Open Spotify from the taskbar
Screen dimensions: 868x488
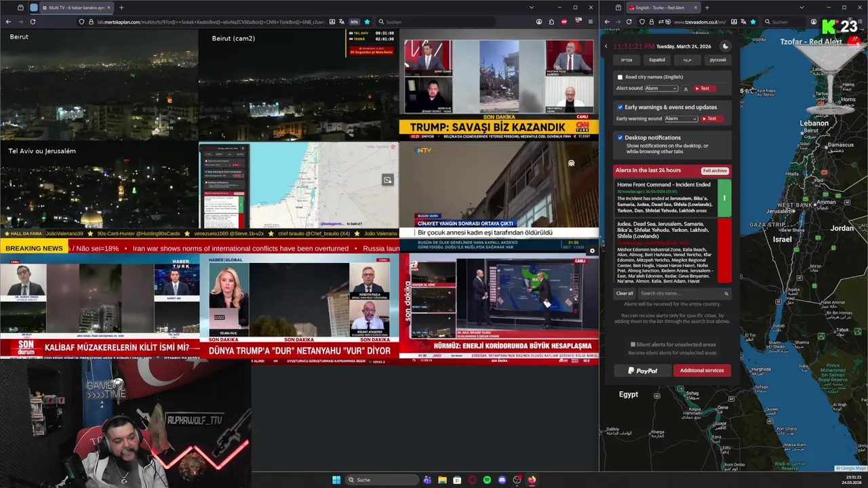pyautogui.click(x=487, y=480)
